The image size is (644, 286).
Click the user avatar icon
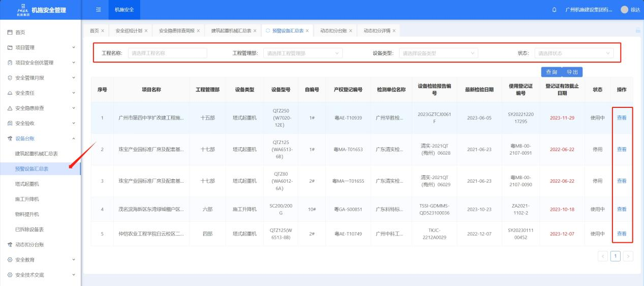624,10
